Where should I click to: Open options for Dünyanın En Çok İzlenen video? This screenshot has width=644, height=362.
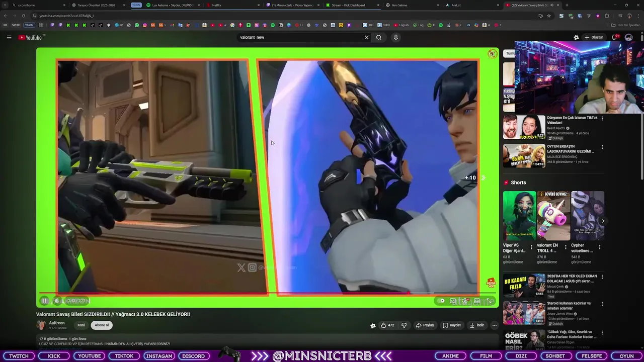[602, 118]
